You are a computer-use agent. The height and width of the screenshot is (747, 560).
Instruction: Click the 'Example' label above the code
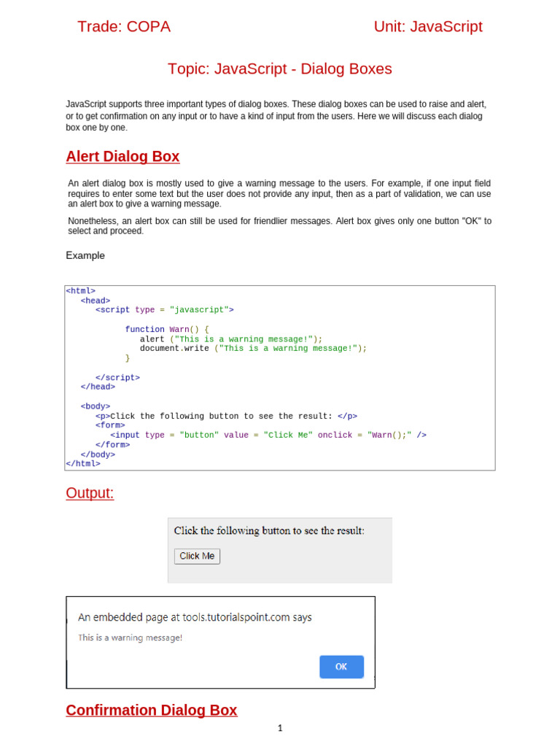coord(85,255)
